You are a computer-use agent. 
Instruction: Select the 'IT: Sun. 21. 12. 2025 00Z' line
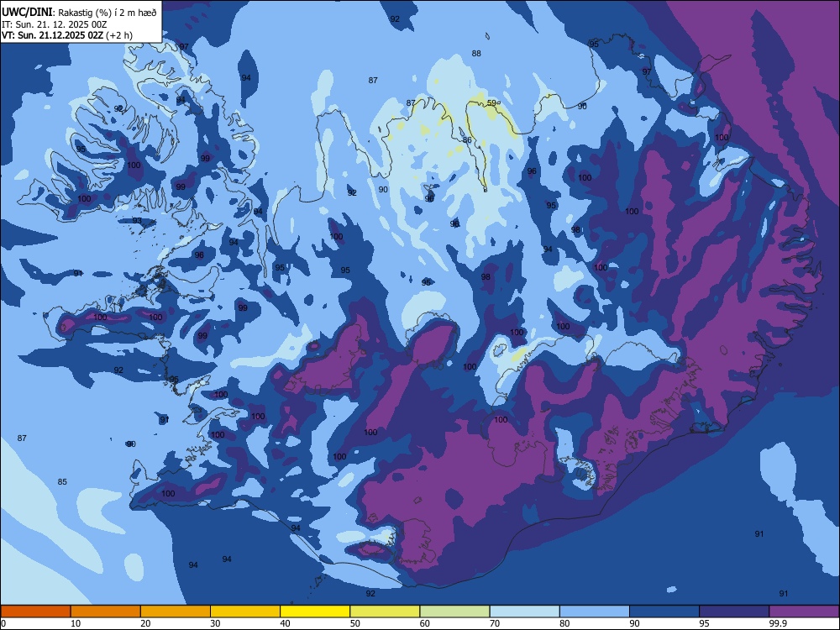coord(54,24)
